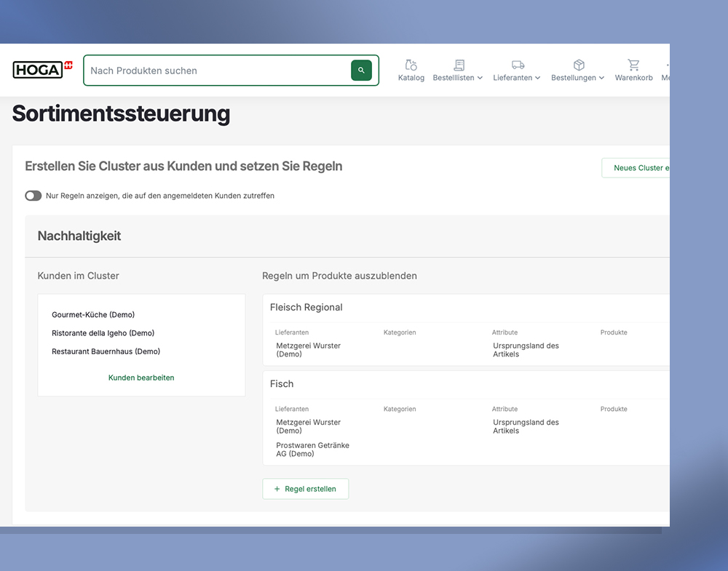
Task: Focus the product search field
Action: 218,71
